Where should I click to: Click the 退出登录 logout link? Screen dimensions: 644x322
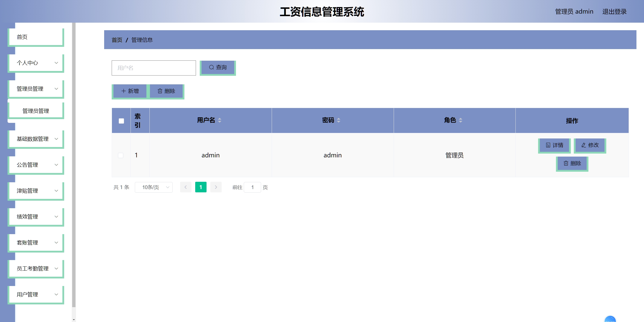[614, 12]
